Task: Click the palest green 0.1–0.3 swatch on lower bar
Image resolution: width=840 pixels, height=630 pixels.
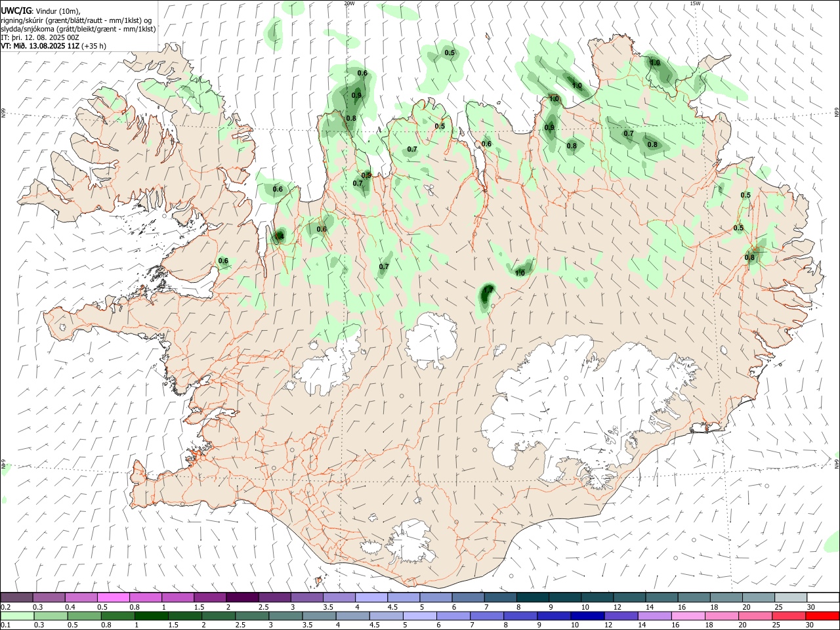Action: [x=17, y=616]
